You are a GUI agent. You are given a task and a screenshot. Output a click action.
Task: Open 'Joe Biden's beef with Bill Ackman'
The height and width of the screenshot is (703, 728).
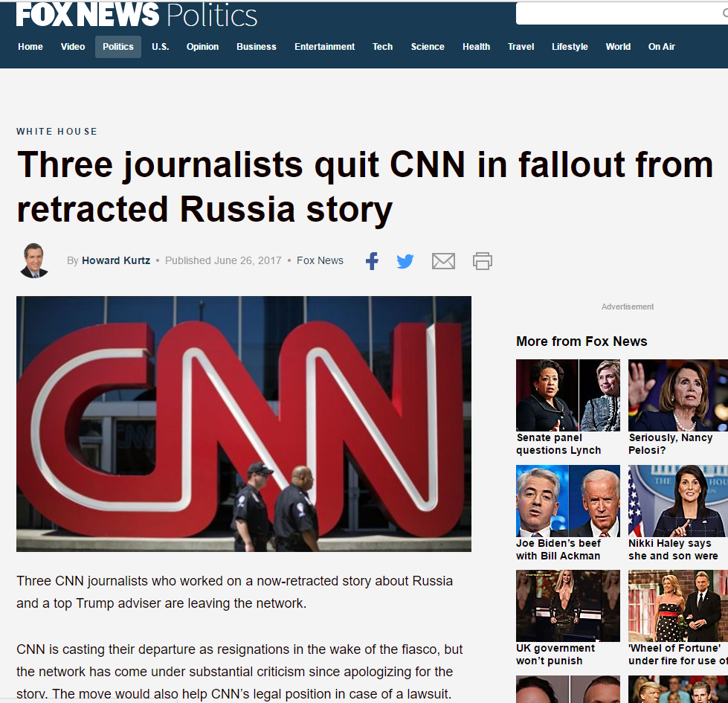point(568,513)
